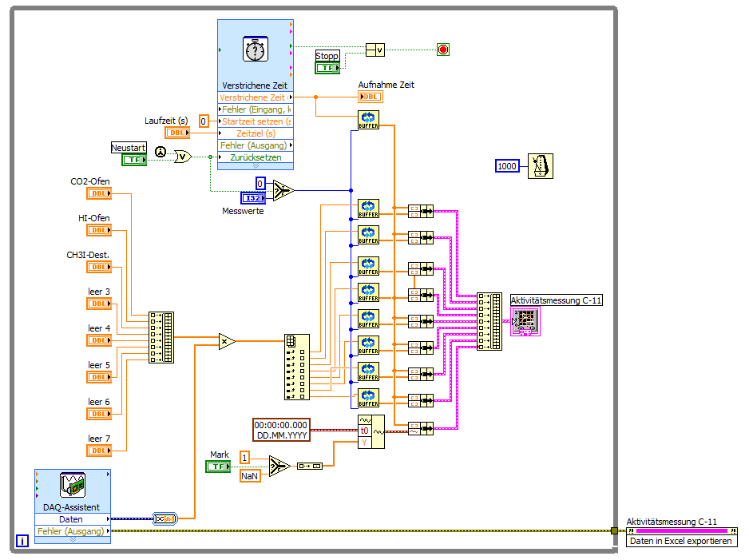This screenshot has height=560, width=749.
Task: Click the Verstrichene Zeit output row
Action: (x=256, y=97)
